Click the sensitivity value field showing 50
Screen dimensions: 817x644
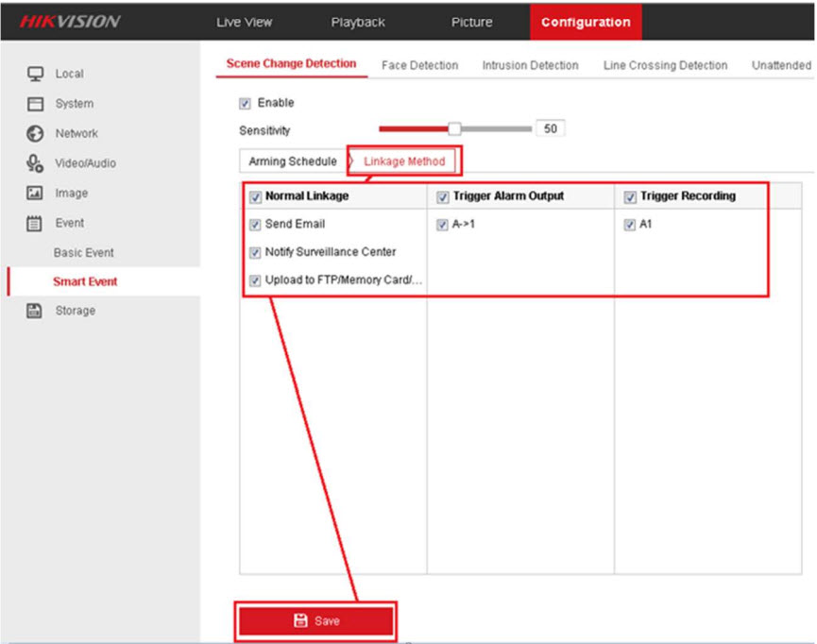[550, 129]
